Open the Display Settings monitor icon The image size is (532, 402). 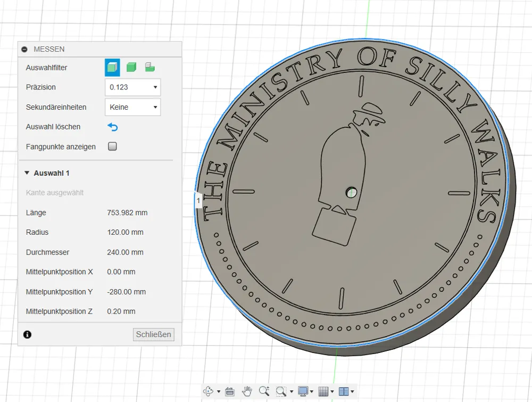click(x=303, y=391)
